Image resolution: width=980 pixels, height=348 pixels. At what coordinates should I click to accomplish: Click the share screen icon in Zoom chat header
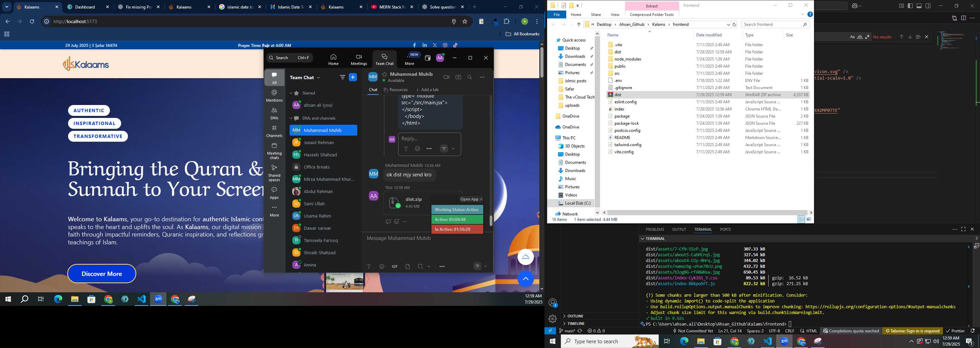coord(458,77)
